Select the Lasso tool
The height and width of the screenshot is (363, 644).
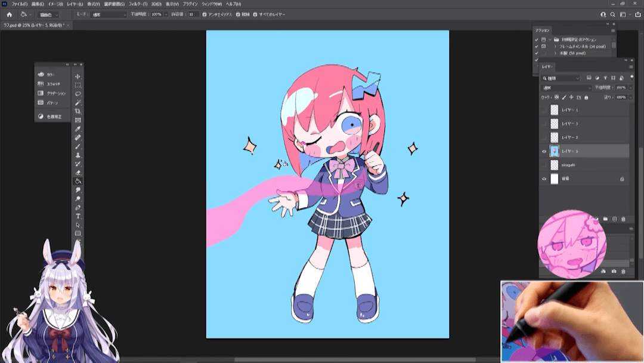[x=78, y=94]
